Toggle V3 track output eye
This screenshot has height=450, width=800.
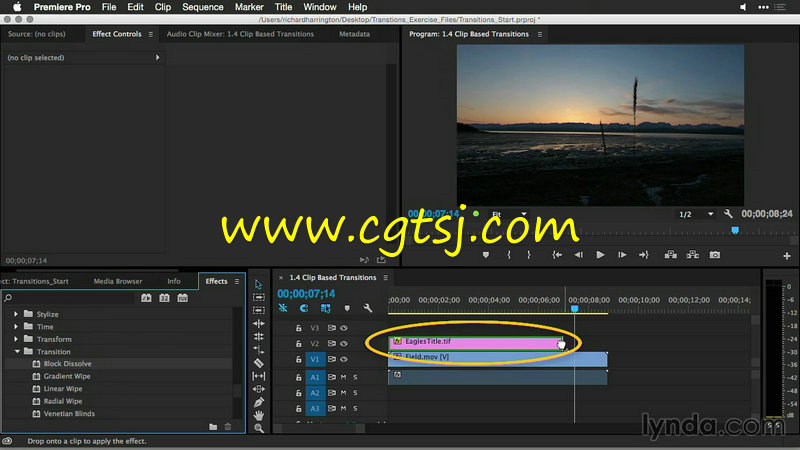coord(344,328)
